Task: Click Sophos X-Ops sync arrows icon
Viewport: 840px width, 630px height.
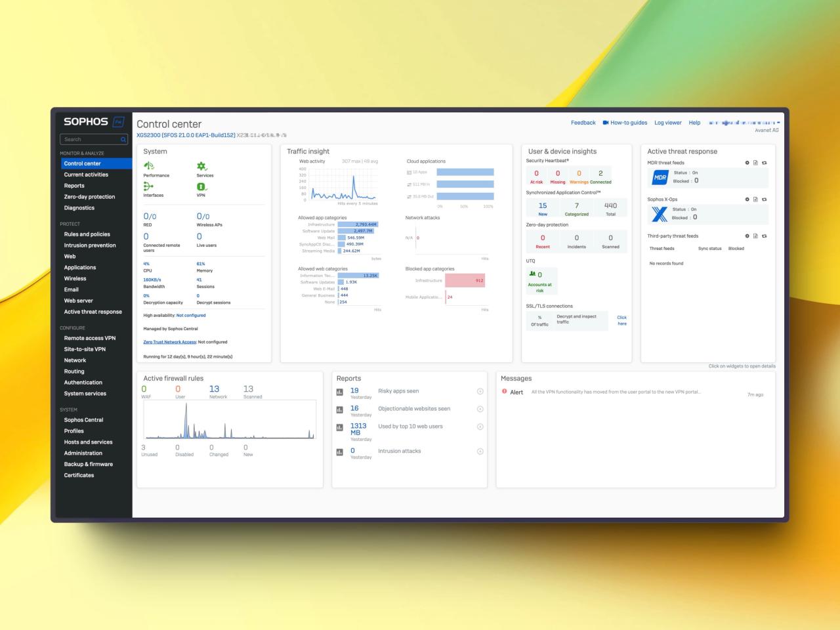Action: 764,199
